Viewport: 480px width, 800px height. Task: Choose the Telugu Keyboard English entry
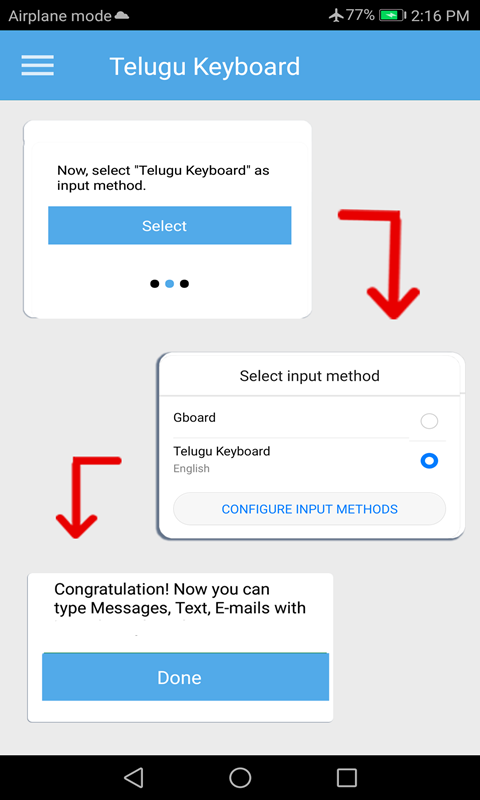click(310, 459)
